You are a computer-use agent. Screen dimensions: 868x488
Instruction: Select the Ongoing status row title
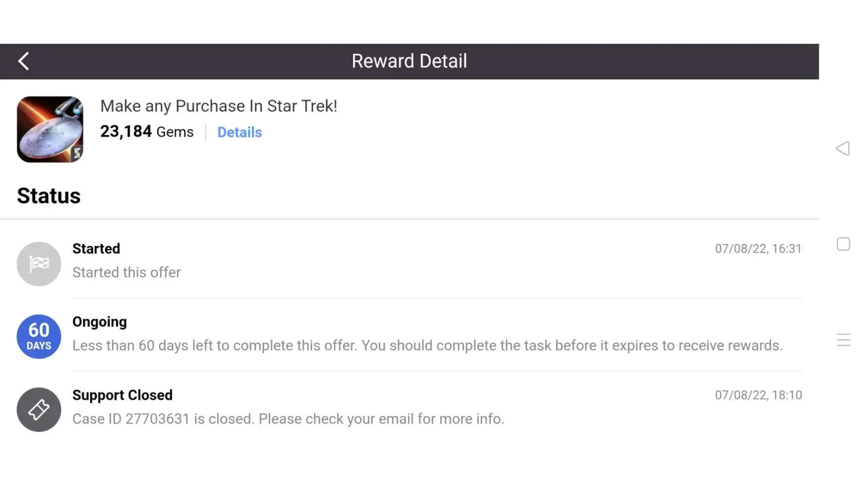(100, 322)
